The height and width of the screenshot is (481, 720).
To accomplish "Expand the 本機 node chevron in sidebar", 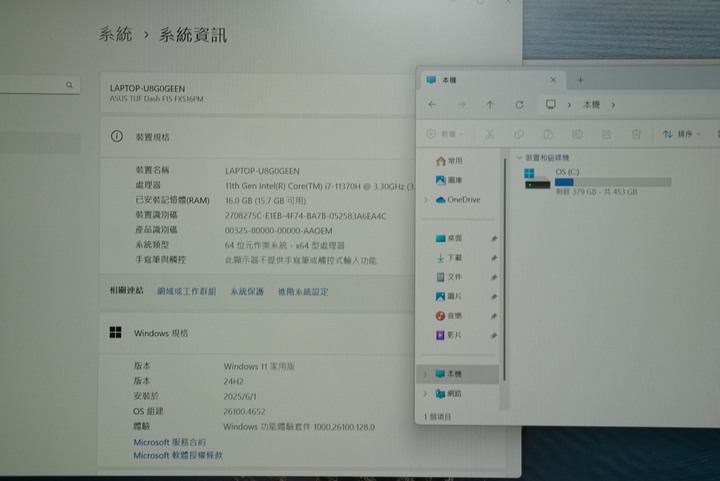I will point(425,374).
